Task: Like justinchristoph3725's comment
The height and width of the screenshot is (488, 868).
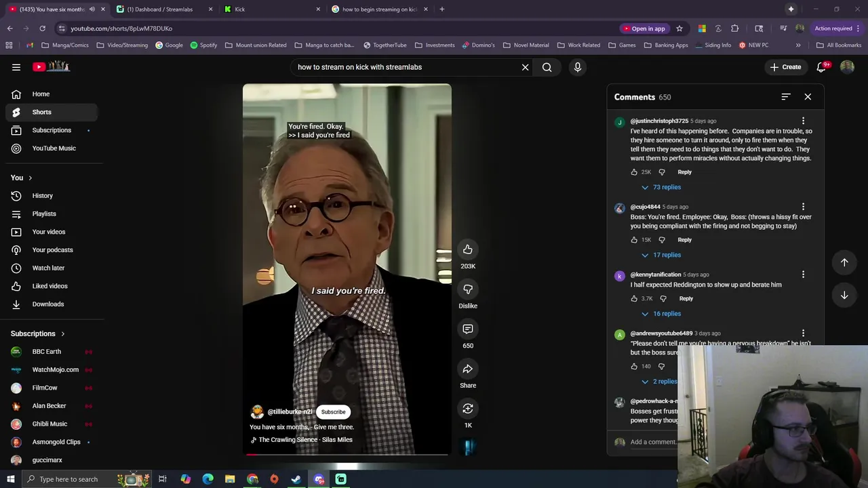Action: pos(634,172)
